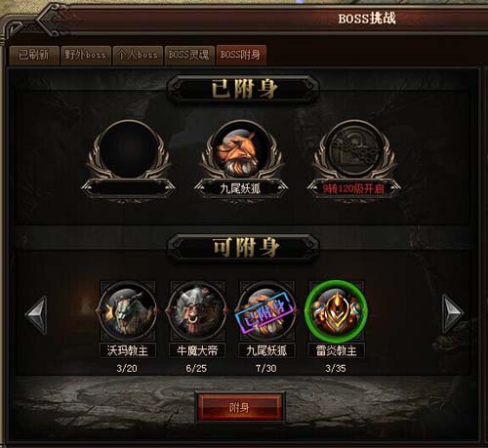Click the 牛魔大帝 6/25 progress text
This screenshot has width=488, height=448.
pos(196,368)
